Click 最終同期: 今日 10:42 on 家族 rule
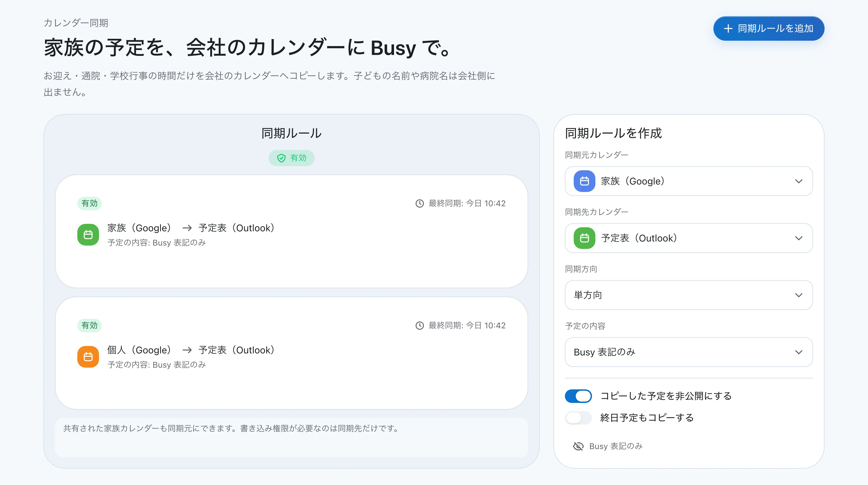Viewport: 868px width, 485px height. pyautogui.click(x=467, y=203)
